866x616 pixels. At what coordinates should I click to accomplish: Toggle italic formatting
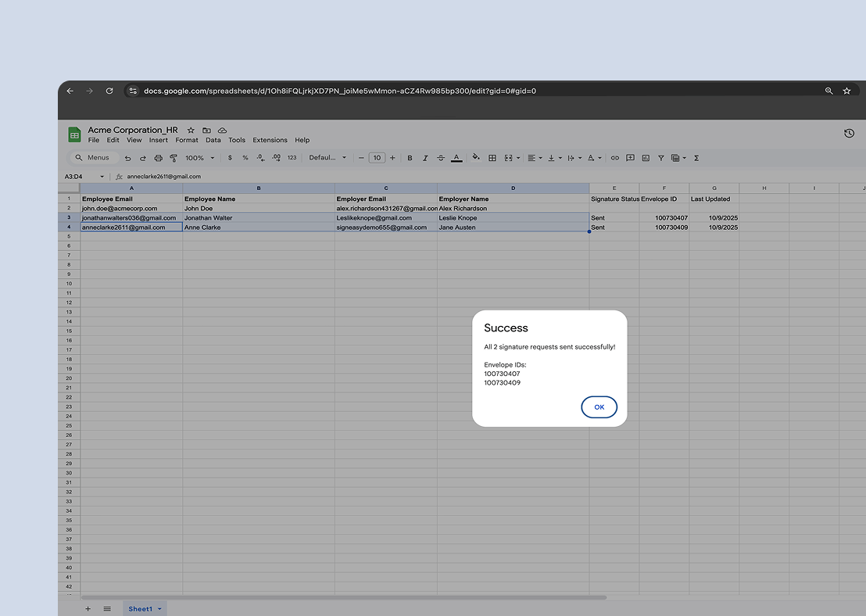425,158
